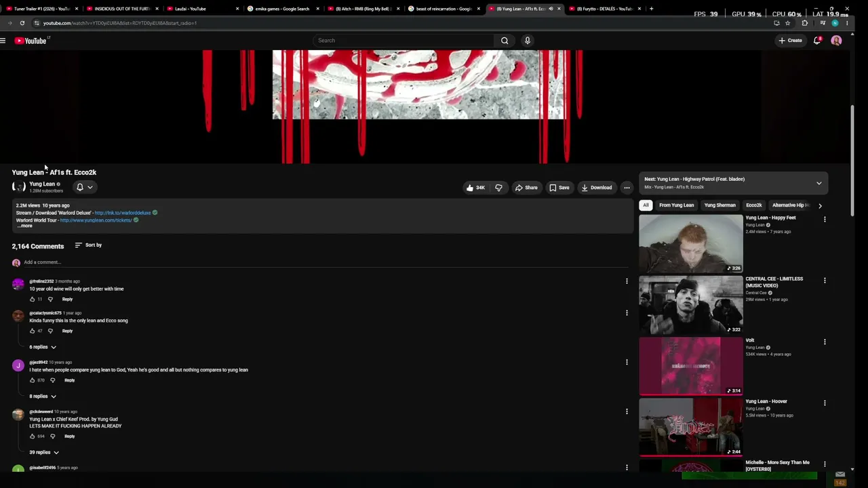Reply to the @frelins2352 comment
868x488 pixels.
(x=67, y=299)
